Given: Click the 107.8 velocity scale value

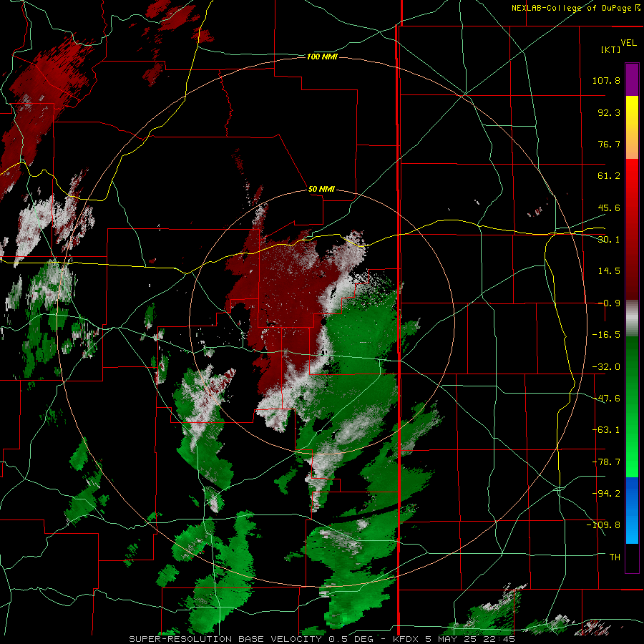Looking at the screenshot, I should 606,80.
